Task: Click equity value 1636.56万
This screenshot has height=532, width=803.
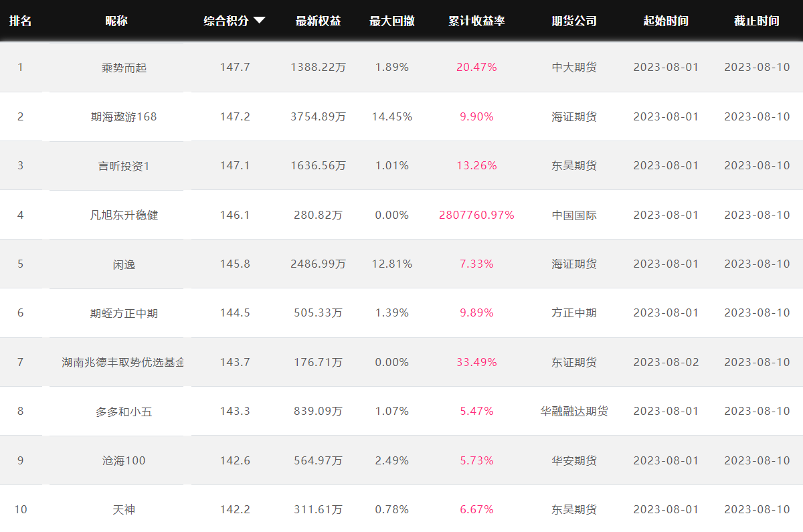Action: pyautogui.click(x=319, y=165)
